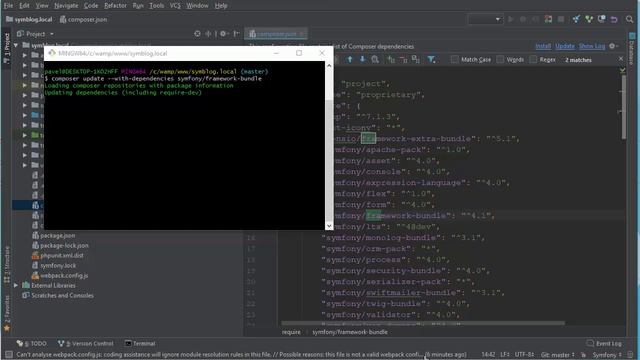Click the editor horizontal scrollbar
The image size is (640, 360).
[x=423, y=323]
